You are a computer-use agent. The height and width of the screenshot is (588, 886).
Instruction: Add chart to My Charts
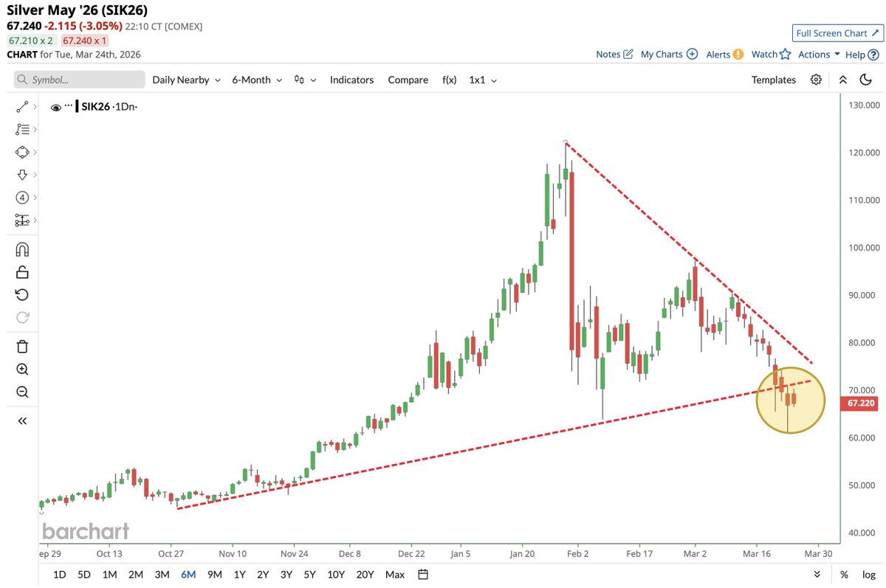[x=669, y=55]
